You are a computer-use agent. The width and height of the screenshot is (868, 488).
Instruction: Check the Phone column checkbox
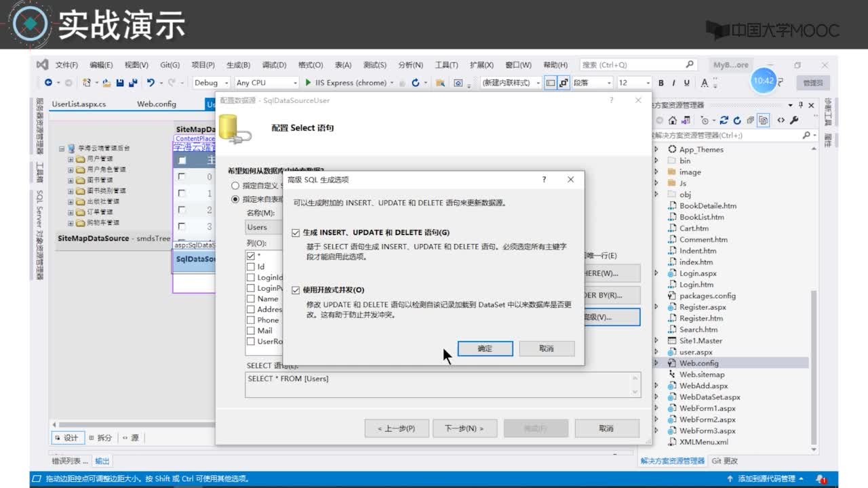click(251, 320)
